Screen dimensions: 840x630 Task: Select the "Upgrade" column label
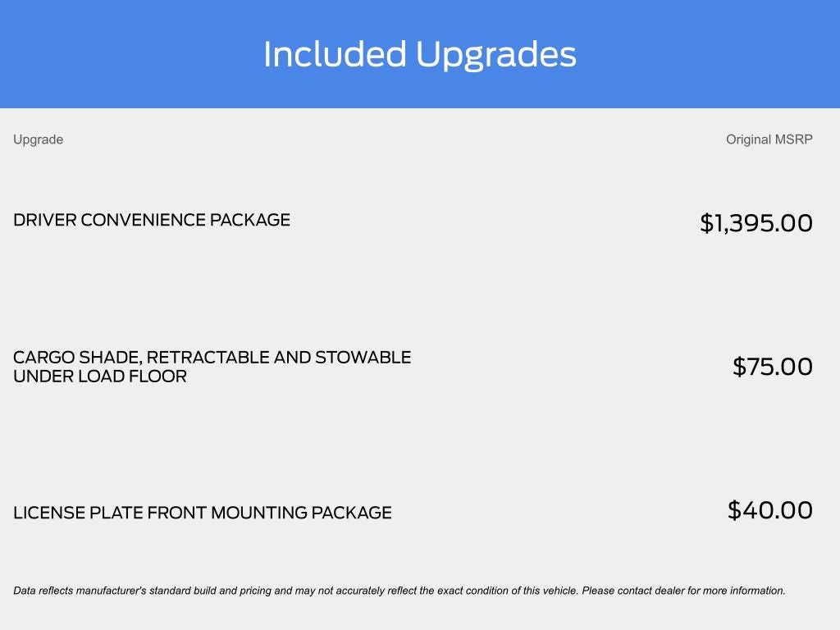38,139
